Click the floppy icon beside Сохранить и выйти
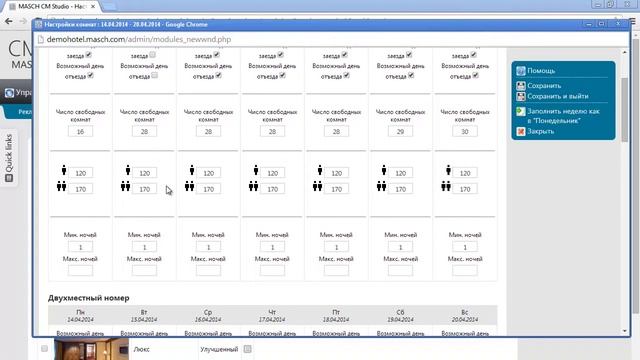 coord(520,96)
